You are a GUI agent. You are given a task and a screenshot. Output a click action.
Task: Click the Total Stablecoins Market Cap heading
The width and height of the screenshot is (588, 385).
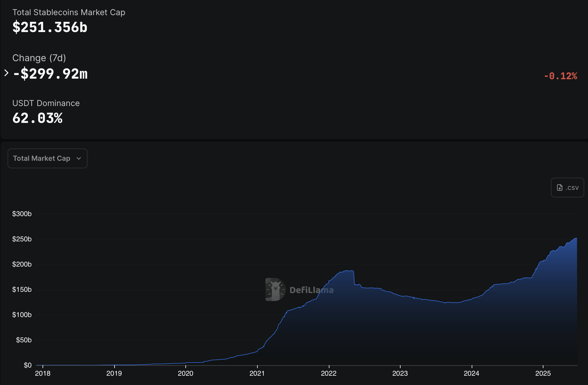(69, 12)
